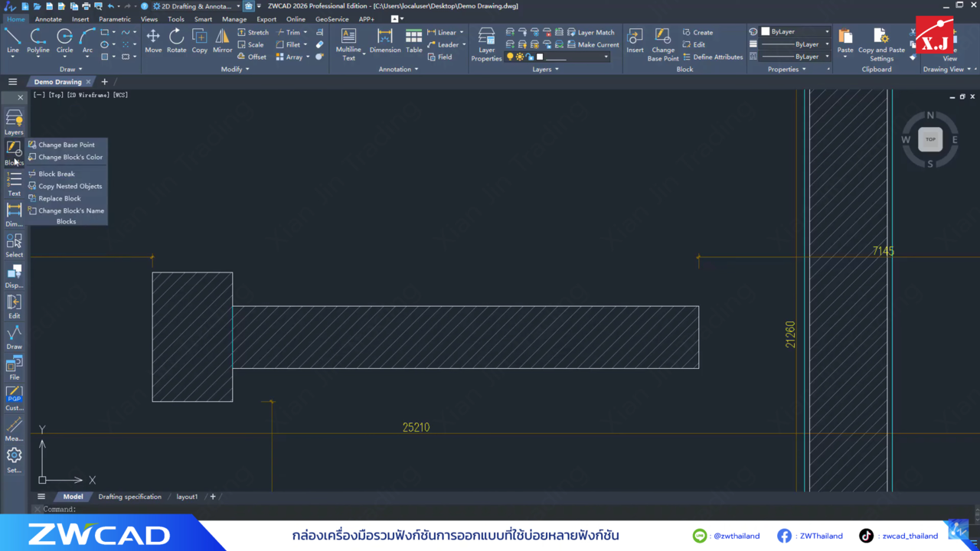Toggle layer lock icon in layer dropdown
This screenshot has height=551, width=980.
coord(530,57)
